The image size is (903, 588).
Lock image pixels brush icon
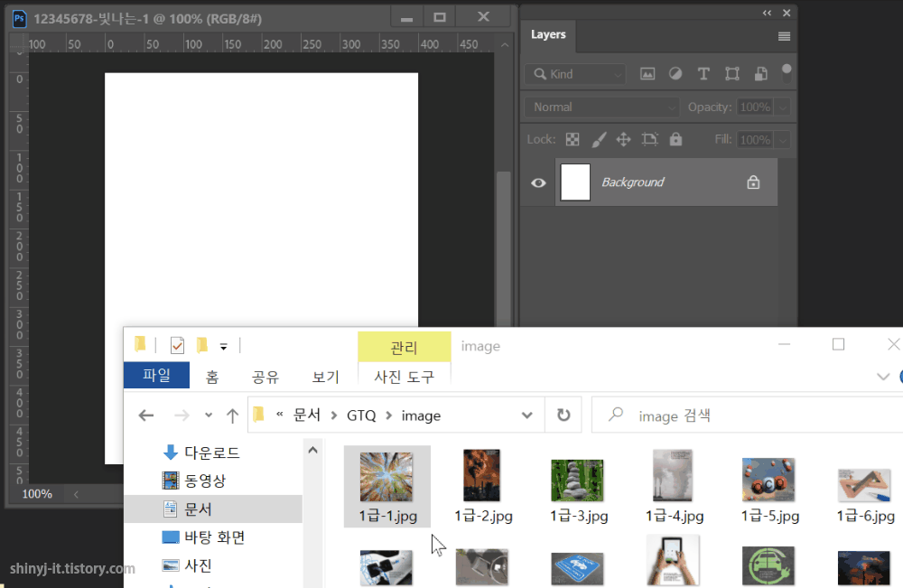(x=599, y=139)
